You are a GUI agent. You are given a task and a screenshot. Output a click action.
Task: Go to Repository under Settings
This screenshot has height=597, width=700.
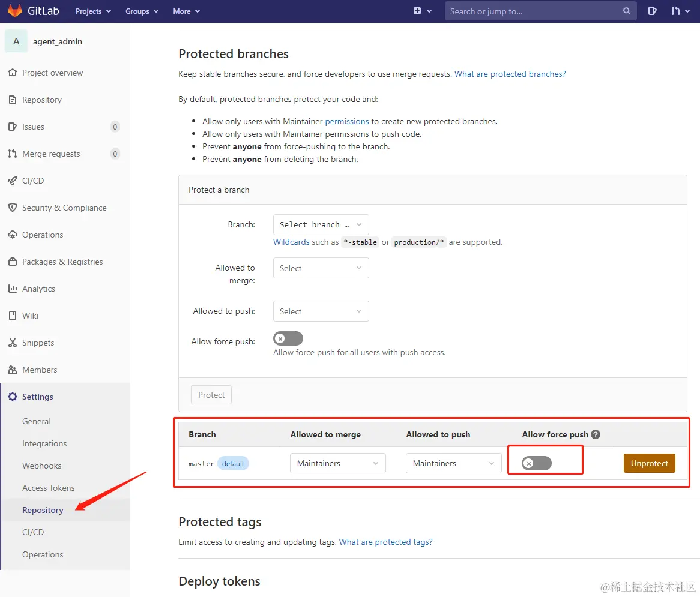click(x=43, y=510)
